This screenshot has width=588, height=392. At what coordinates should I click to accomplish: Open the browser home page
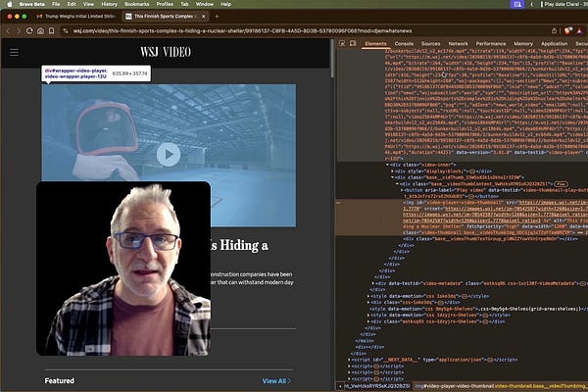point(40,31)
